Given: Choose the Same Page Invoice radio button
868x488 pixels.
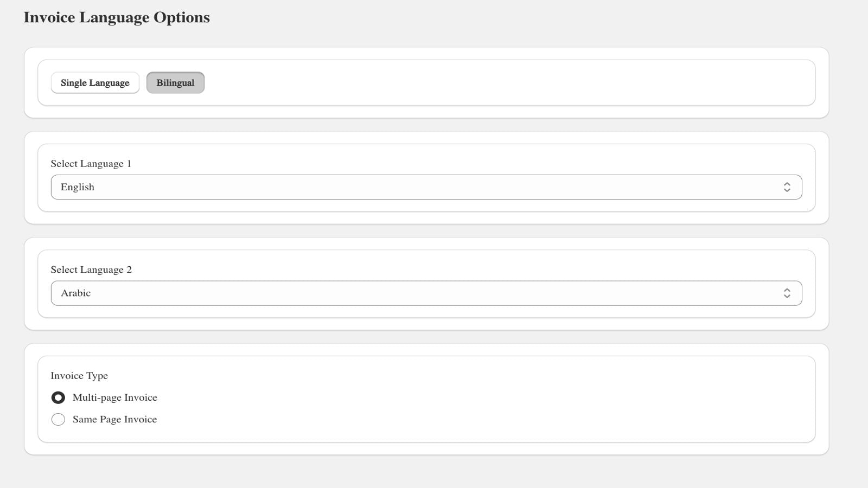Looking at the screenshot, I should (58, 420).
